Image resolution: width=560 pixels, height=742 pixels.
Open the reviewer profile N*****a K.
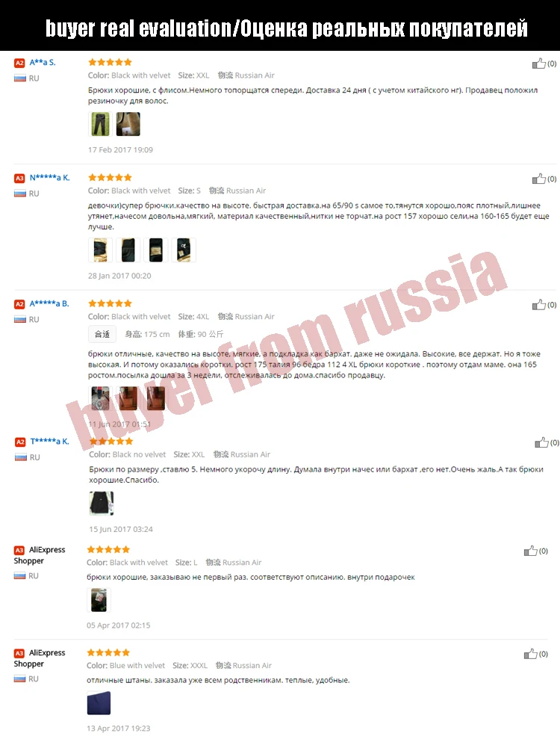pos(50,177)
